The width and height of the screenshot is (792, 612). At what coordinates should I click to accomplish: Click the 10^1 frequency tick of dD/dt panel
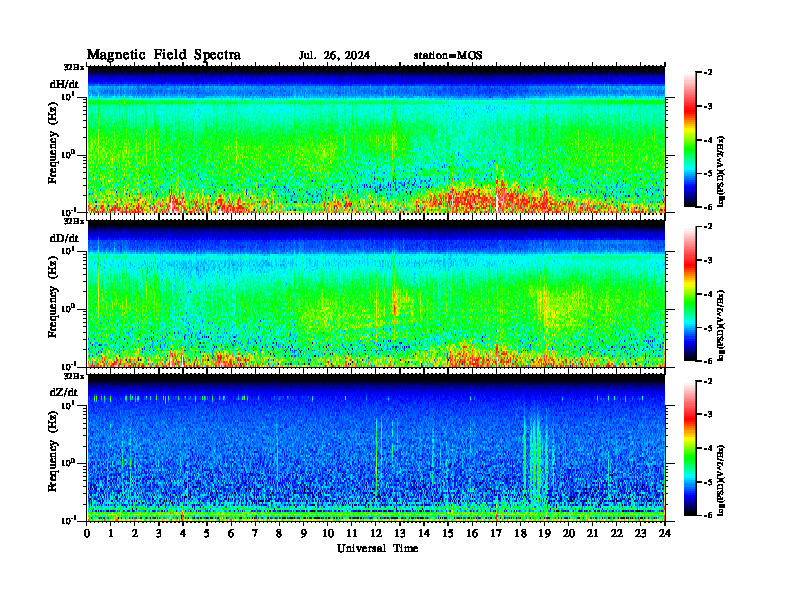(68, 251)
